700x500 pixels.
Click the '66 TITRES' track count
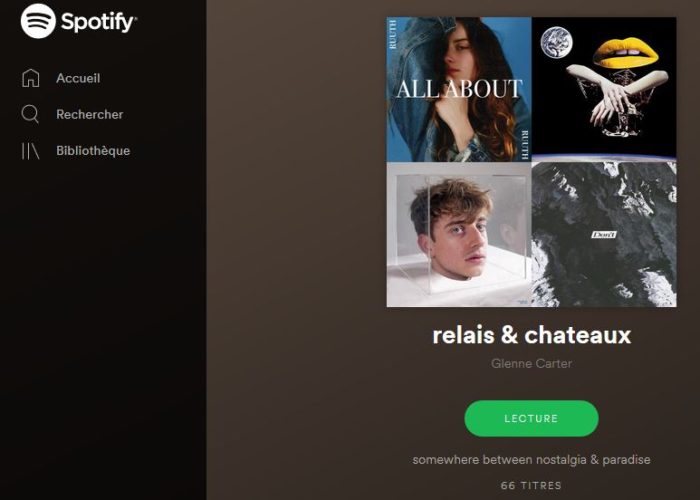pyautogui.click(x=531, y=485)
